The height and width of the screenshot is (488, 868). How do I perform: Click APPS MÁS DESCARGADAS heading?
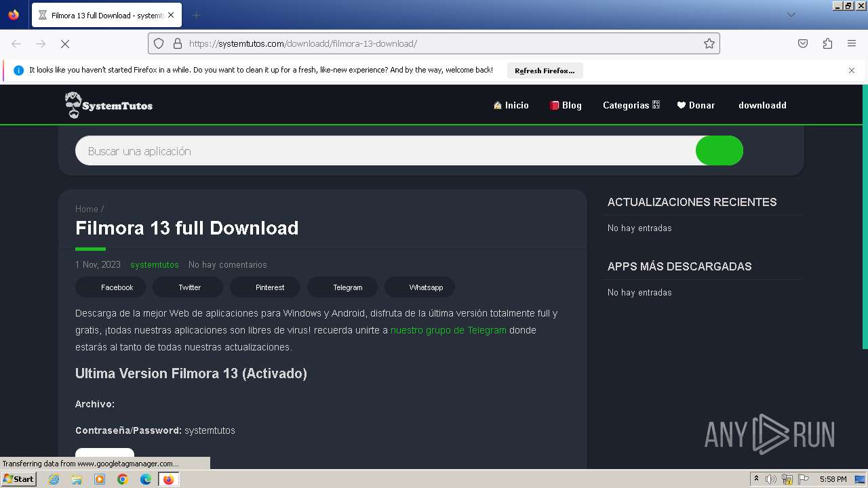coord(679,266)
